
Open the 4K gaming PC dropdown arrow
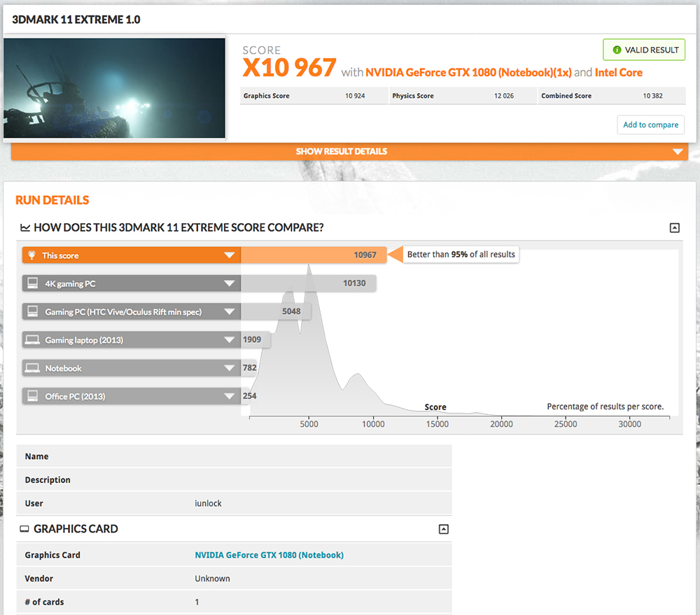(x=229, y=283)
